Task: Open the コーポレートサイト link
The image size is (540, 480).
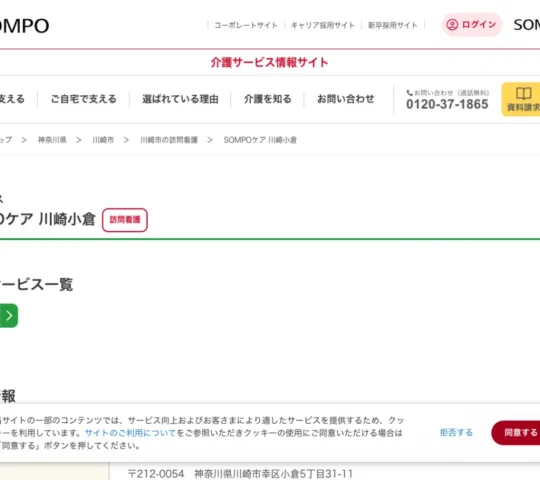Action: pos(246,25)
